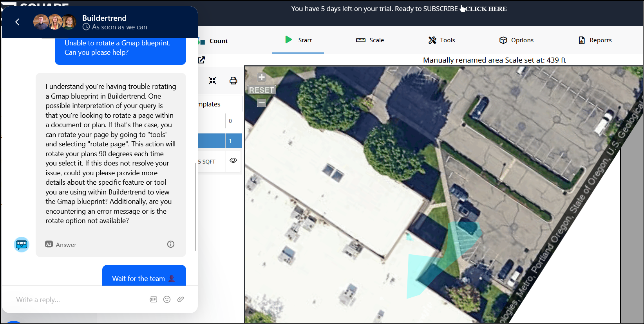
Task: Click the Tools wrench icon
Action: click(432, 40)
